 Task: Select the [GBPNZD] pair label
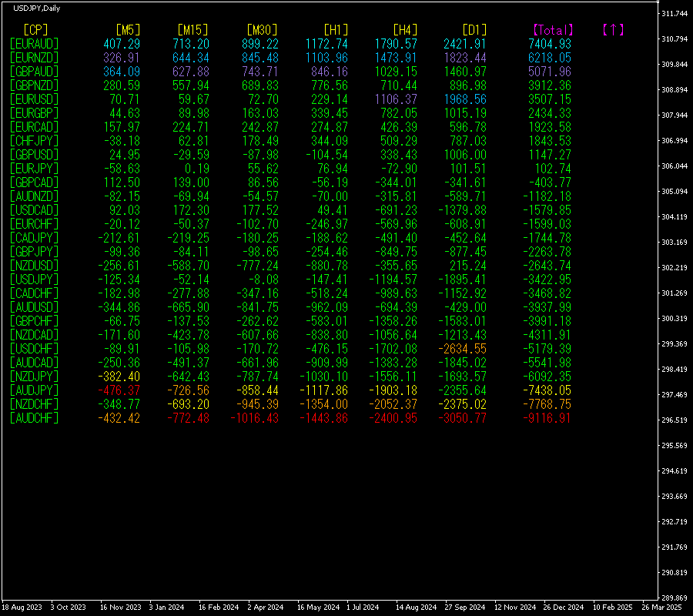point(34,85)
